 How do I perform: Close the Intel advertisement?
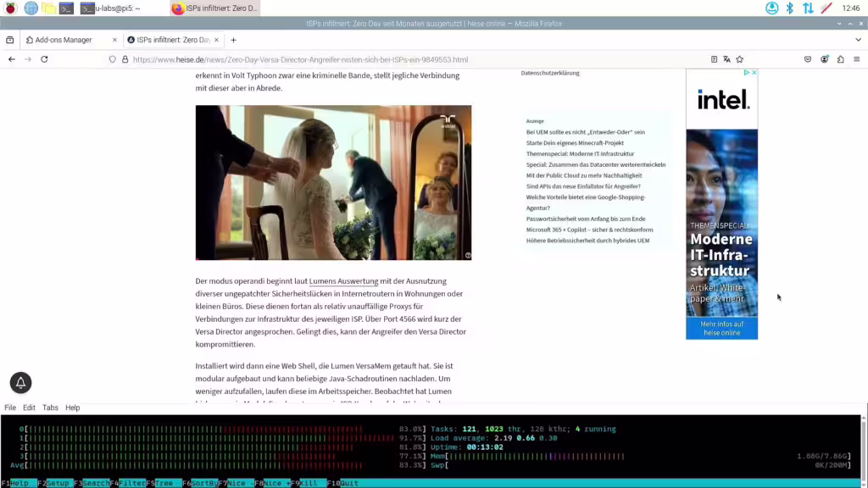754,73
